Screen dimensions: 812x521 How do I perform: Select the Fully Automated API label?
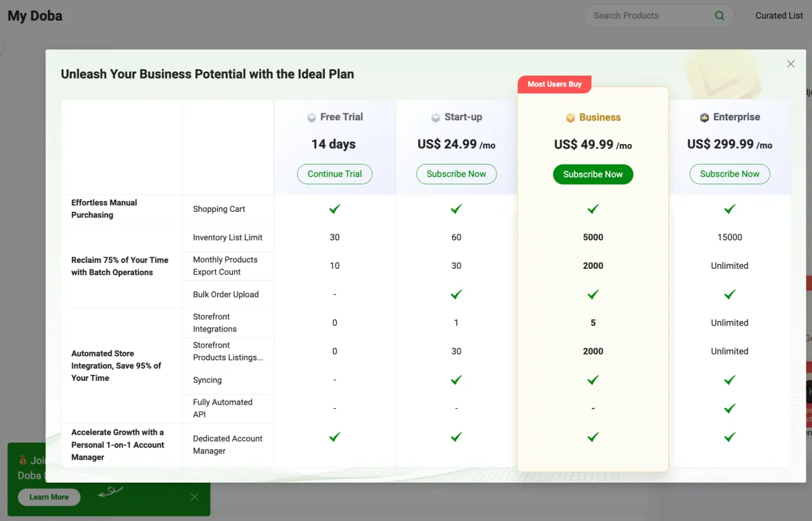pos(223,408)
